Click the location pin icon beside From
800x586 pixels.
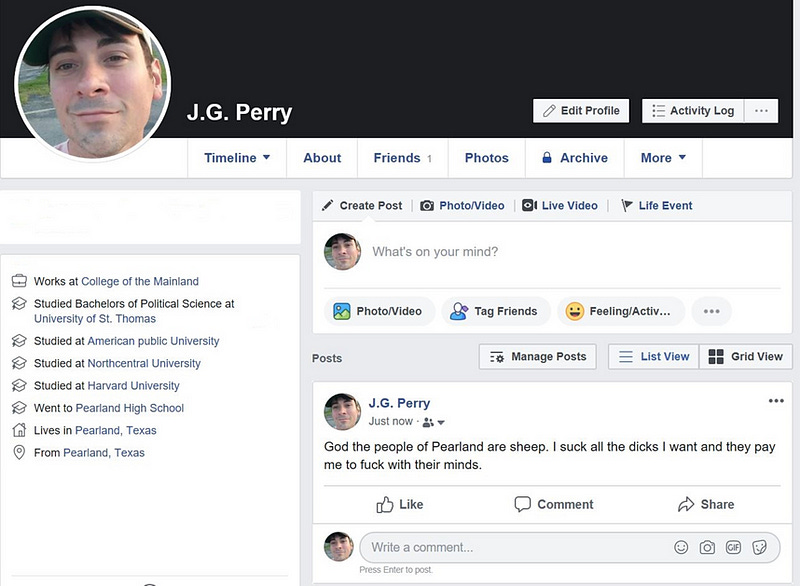coord(19,452)
